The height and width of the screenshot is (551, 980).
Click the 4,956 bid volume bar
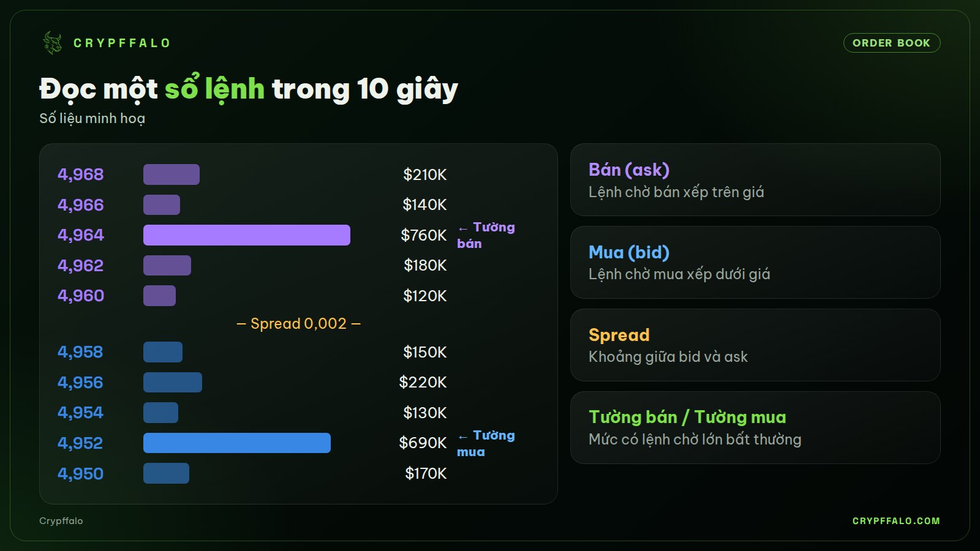pos(173,383)
